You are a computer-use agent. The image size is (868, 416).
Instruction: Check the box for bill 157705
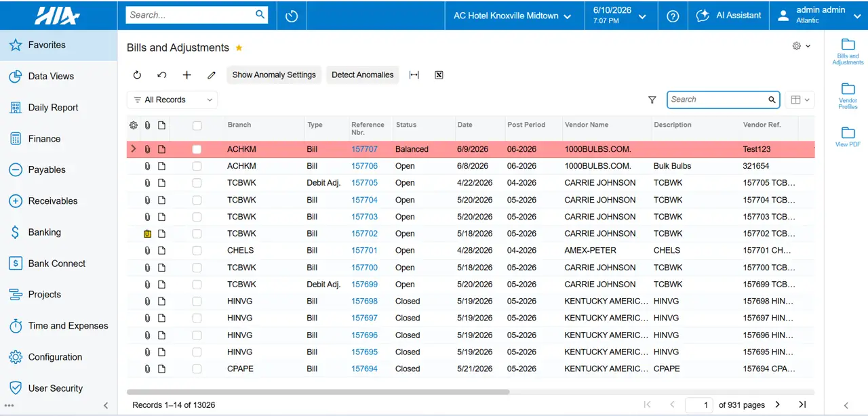click(197, 183)
